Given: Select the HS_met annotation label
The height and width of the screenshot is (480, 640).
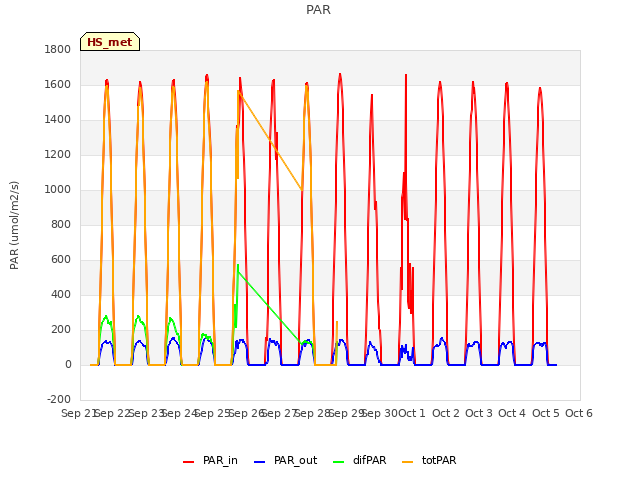Looking at the screenshot, I should pyautogui.click(x=110, y=42).
